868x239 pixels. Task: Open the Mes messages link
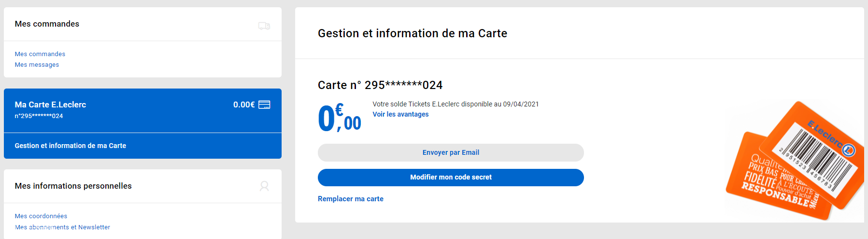click(x=37, y=64)
